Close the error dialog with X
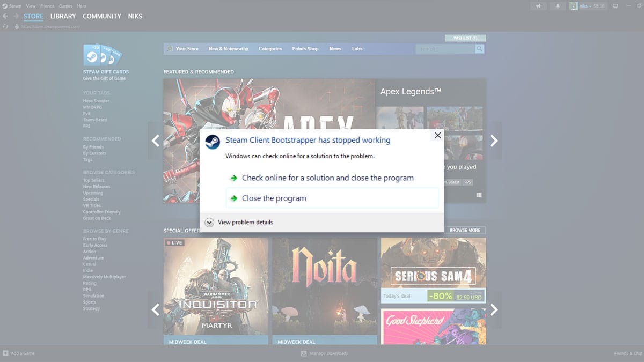The image size is (644, 362). click(437, 136)
